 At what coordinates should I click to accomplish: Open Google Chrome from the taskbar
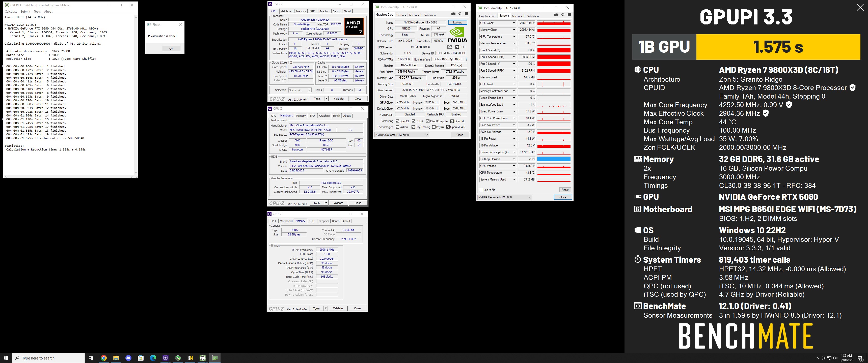104,358
